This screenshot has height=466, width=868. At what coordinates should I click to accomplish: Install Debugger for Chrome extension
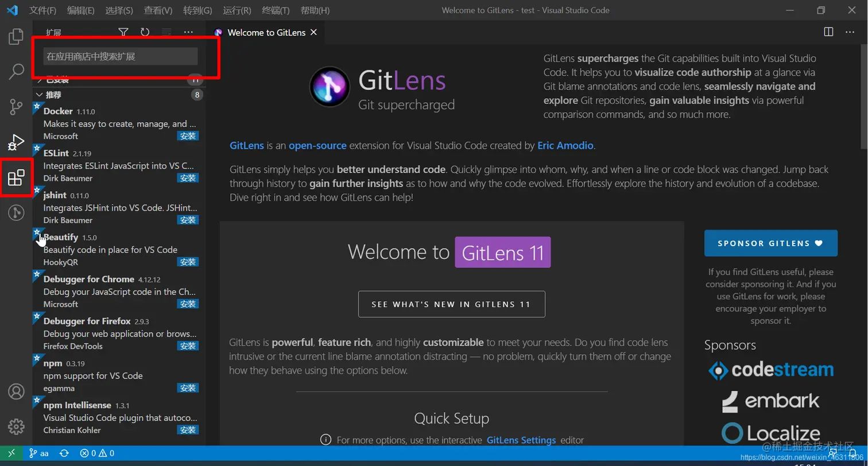tap(188, 304)
